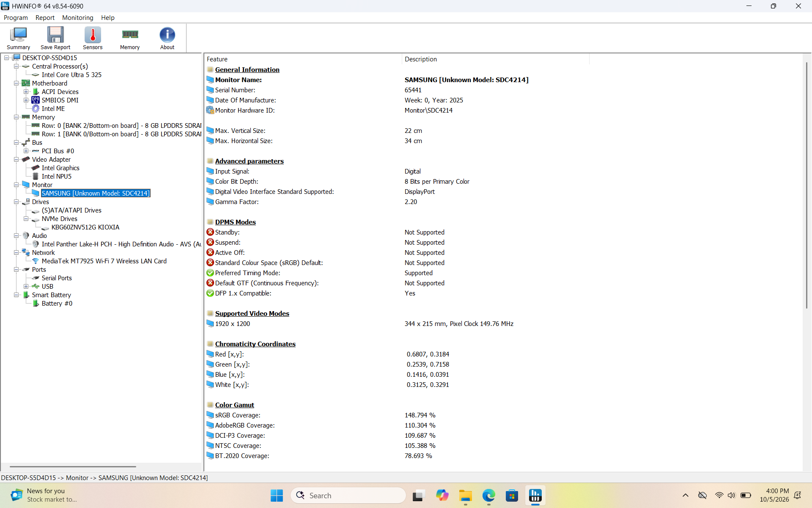Click the HWiNFO taskbar icon
Screen dimensions: 812x508
click(535, 495)
